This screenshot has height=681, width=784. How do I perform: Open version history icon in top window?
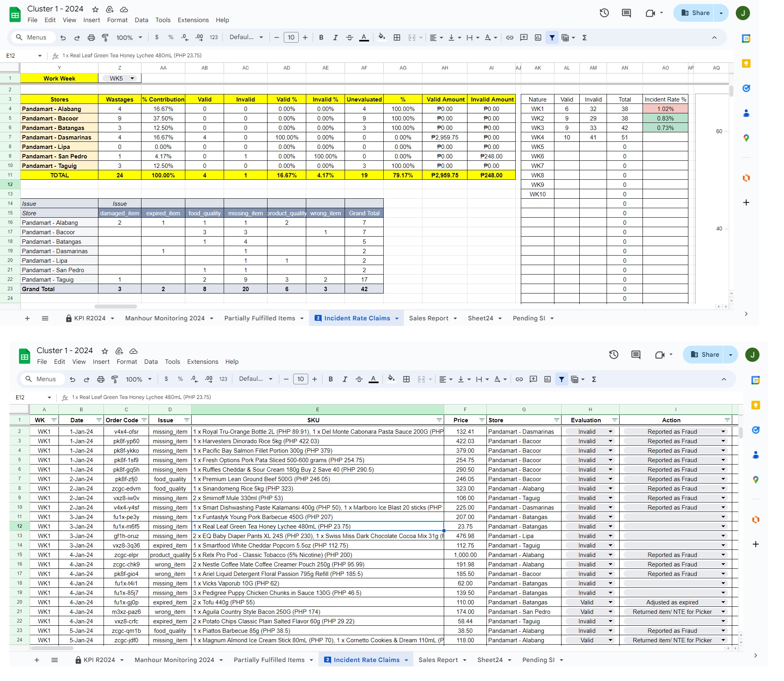click(604, 13)
